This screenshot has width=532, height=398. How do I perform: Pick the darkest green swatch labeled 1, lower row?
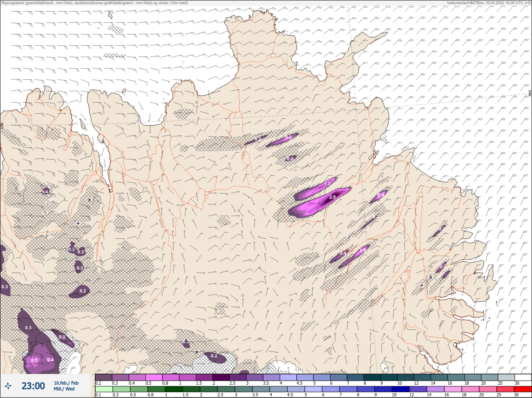pyautogui.click(x=173, y=389)
